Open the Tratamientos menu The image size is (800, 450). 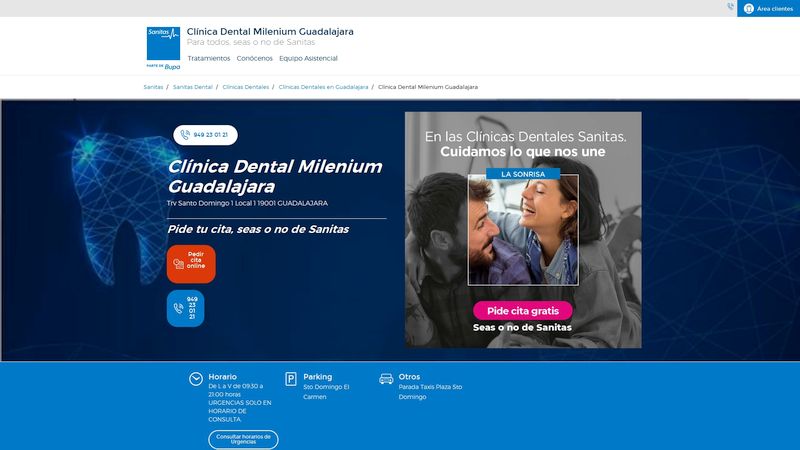tap(209, 58)
